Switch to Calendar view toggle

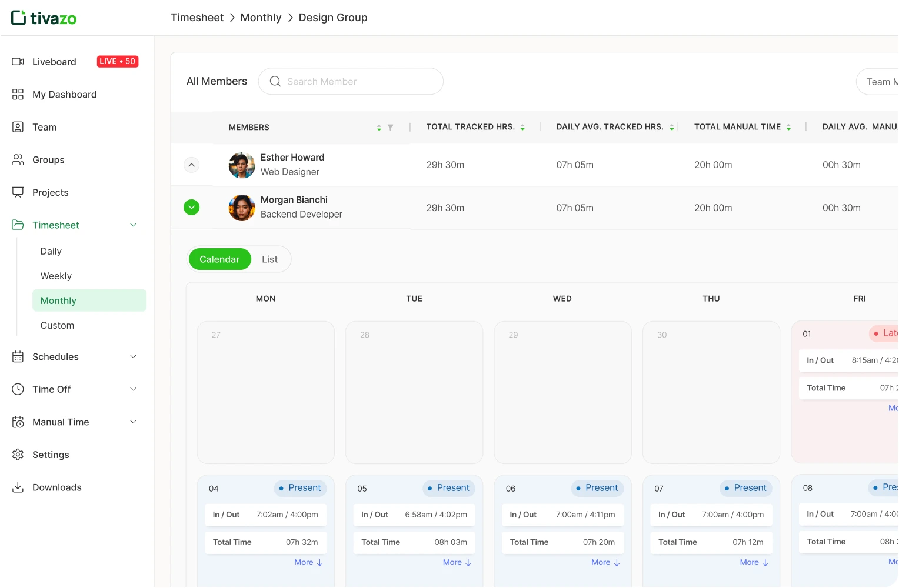pos(219,259)
